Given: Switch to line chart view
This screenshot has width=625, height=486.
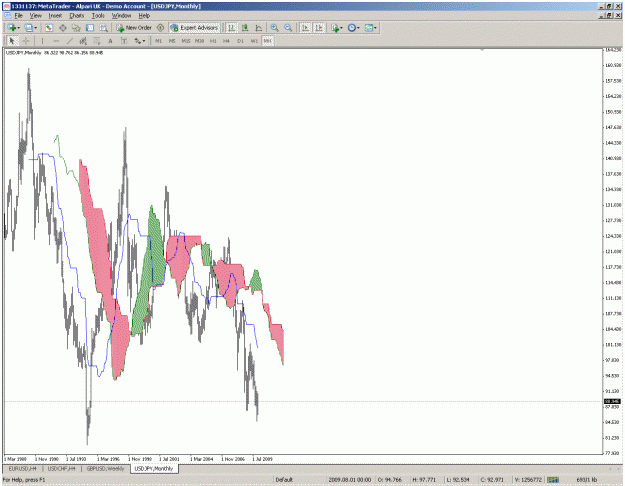Looking at the screenshot, I should (259, 28).
